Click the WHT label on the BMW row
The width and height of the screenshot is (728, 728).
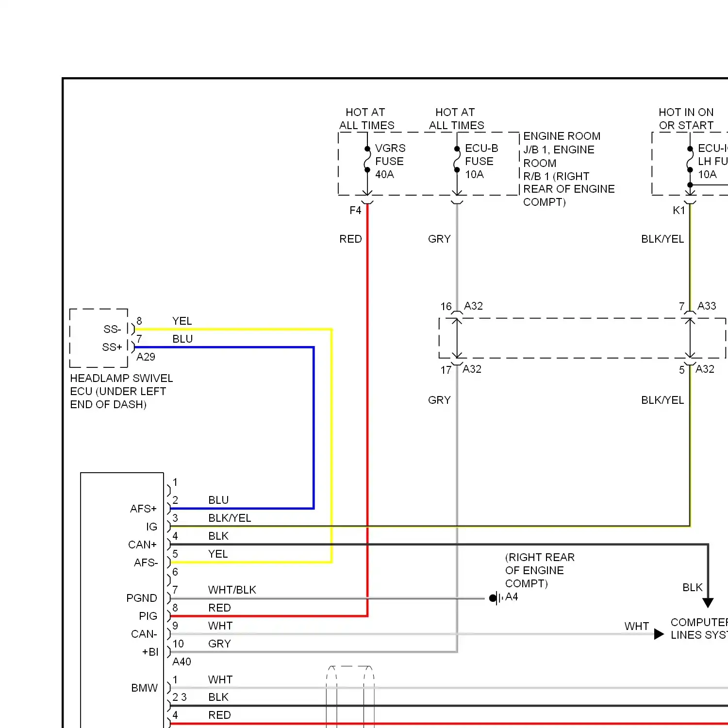point(220,679)
